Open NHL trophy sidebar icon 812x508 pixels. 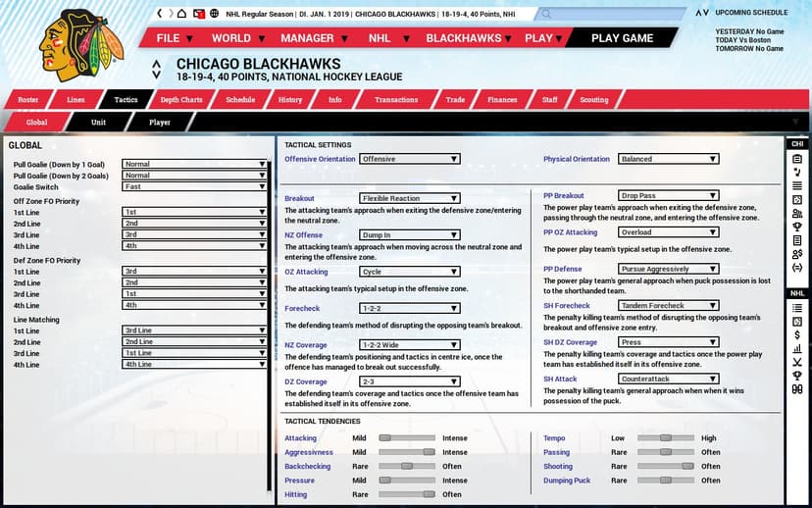[797, 376]
